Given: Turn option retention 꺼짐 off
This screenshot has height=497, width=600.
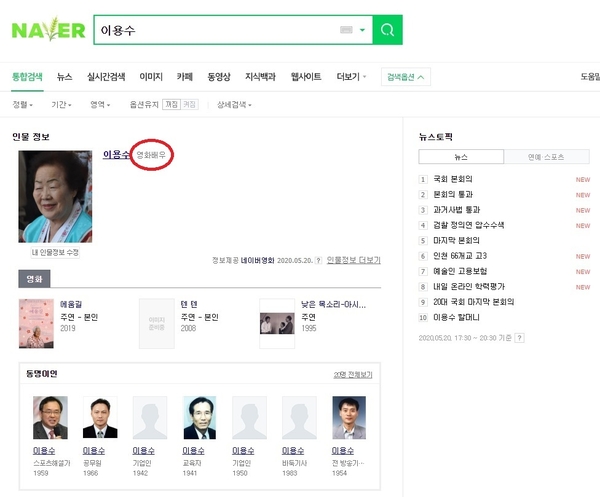Looking at the screenshot, I should [x=171, y=104].
